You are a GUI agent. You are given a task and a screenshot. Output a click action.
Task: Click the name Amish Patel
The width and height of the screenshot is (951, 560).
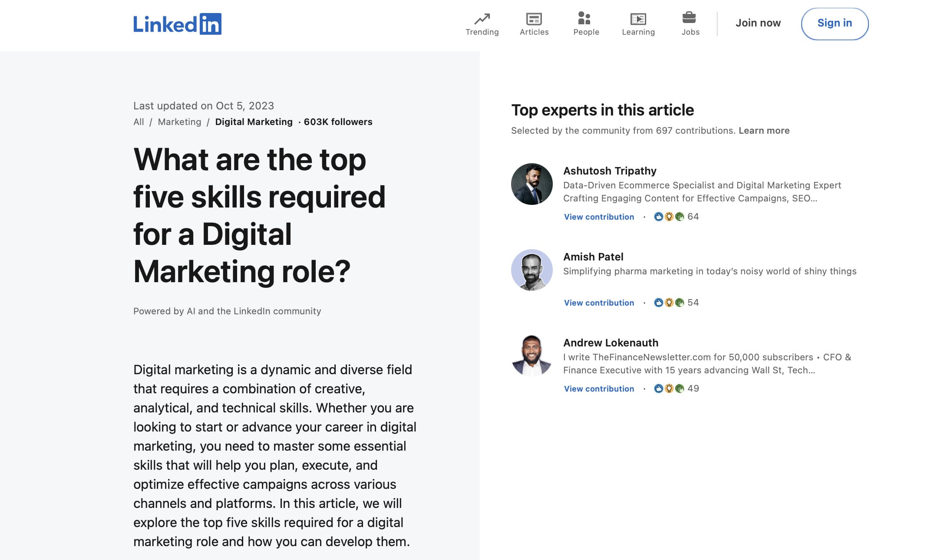(x=593, y=257)
